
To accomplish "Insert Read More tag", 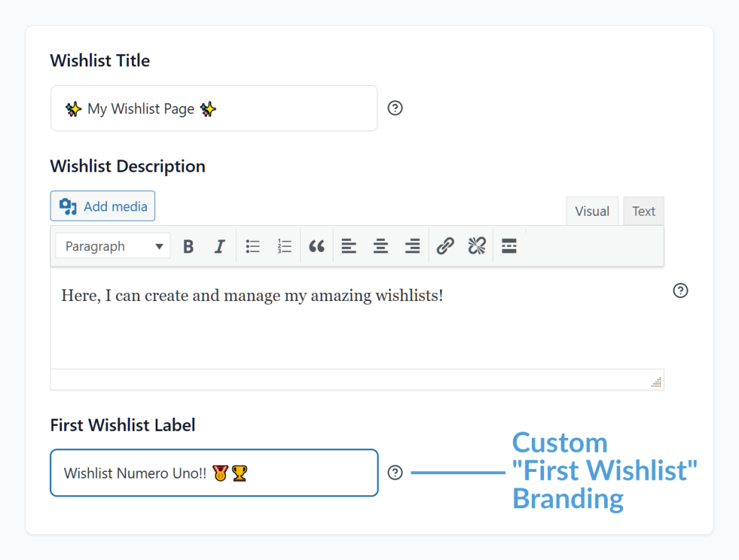I will click(509, 247).
